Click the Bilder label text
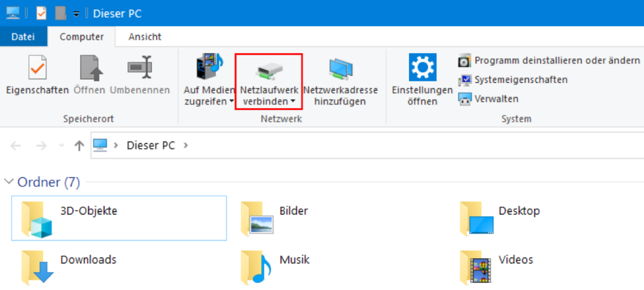Image resolution: width=644 pixels, height=290 pixels. 294,210
